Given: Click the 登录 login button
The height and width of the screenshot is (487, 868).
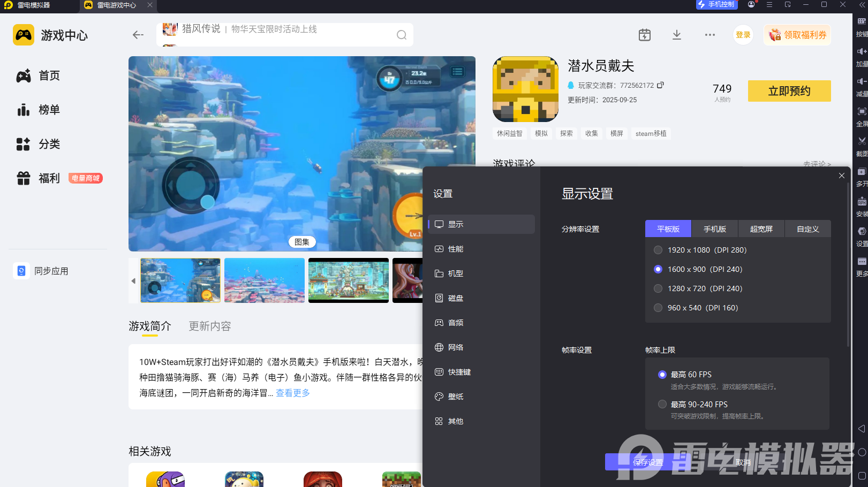Looking at the screenshot, I should pos(743,35).
